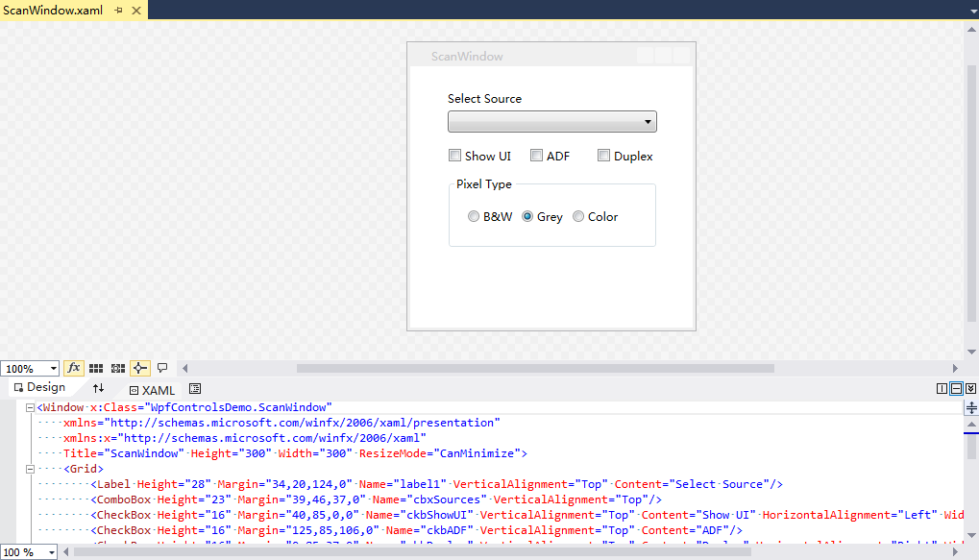Viewport: 979px width, 560px height.
Task: Select the B&W radio button
Action: point(474,217)
